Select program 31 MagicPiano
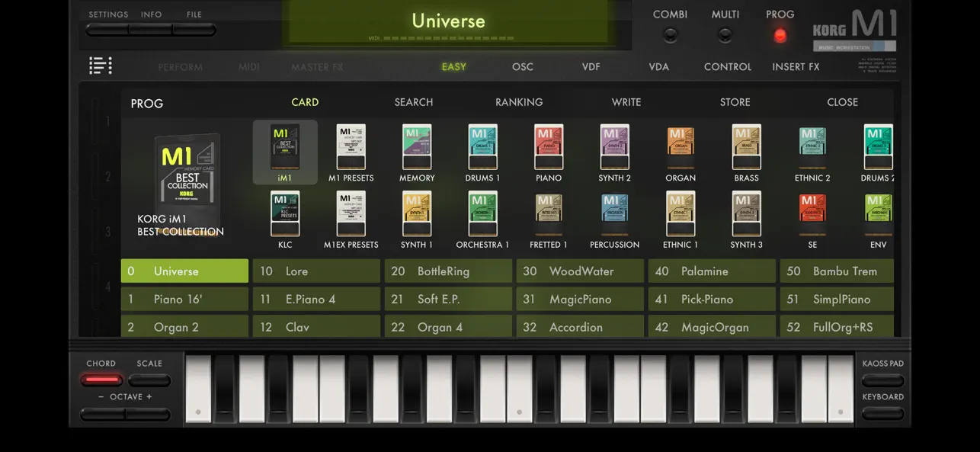Image resolution: width=980 pixels, height=452 pixels. pyautogui.click(x=580, y=300)
